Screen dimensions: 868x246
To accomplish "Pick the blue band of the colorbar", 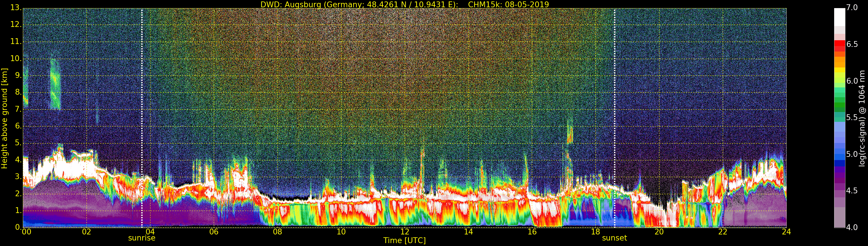I will [x=839, y=155].
